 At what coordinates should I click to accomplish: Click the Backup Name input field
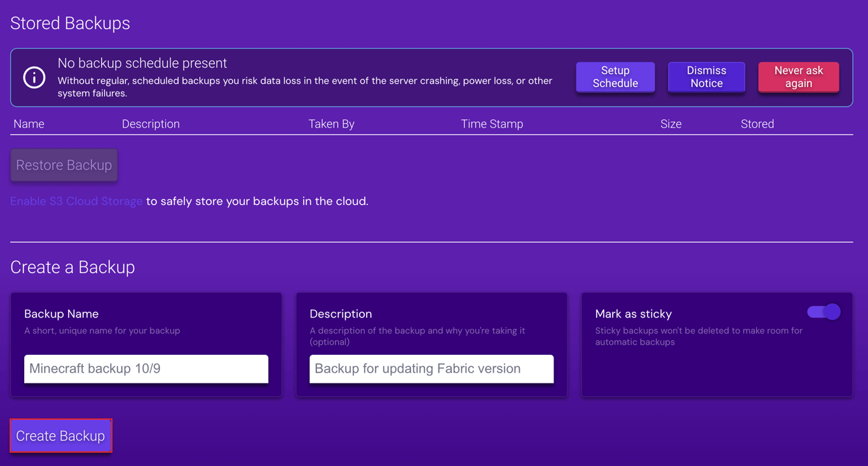(x=146, y=369)
